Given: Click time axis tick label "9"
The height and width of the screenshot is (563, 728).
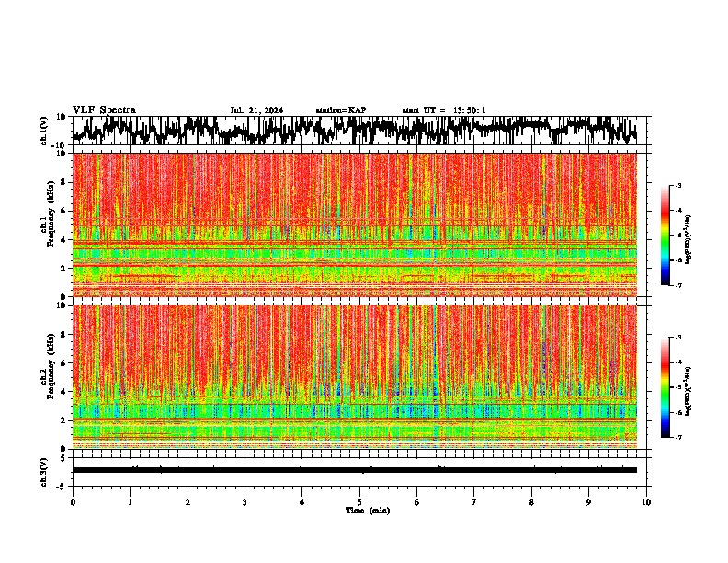Looking at the screenshot, I should tap(588, 502).
